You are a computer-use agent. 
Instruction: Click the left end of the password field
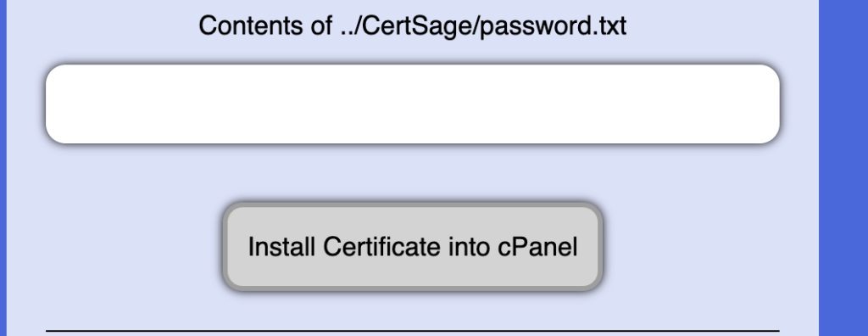point(61,104)
